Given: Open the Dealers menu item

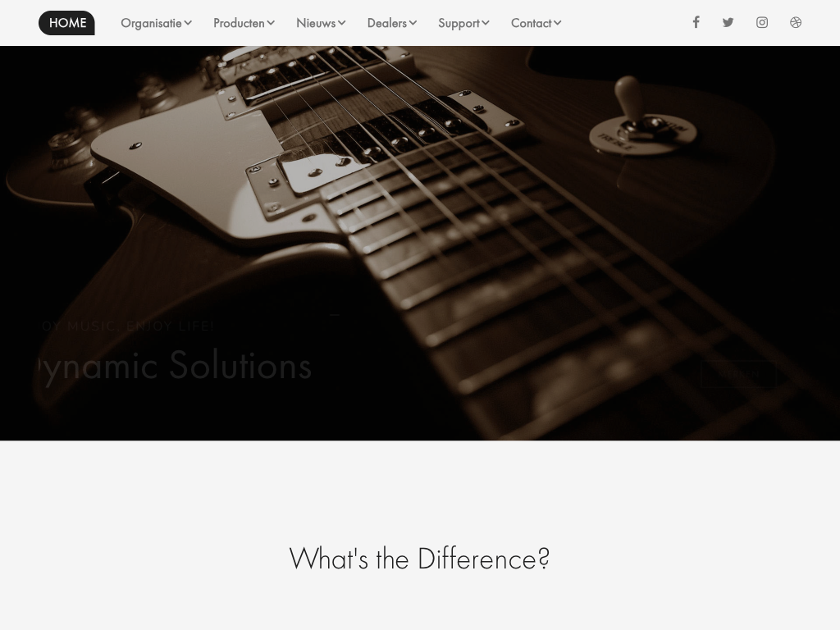Looking at the screenshot, I should (x=387, y=23).
